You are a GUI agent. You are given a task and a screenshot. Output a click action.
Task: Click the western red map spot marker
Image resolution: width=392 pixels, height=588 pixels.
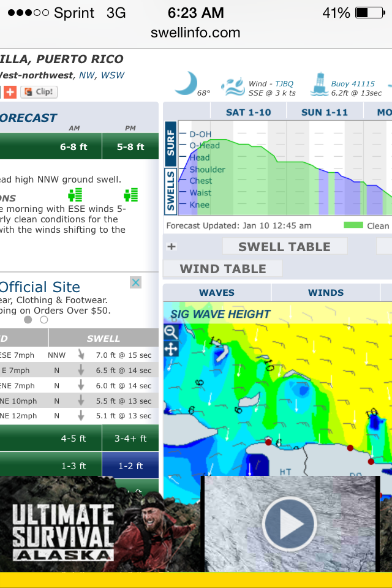click(268, 442)
